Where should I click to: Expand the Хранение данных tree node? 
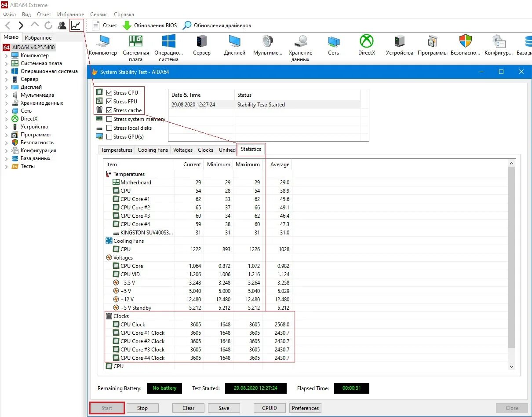(x=6, y=103)
